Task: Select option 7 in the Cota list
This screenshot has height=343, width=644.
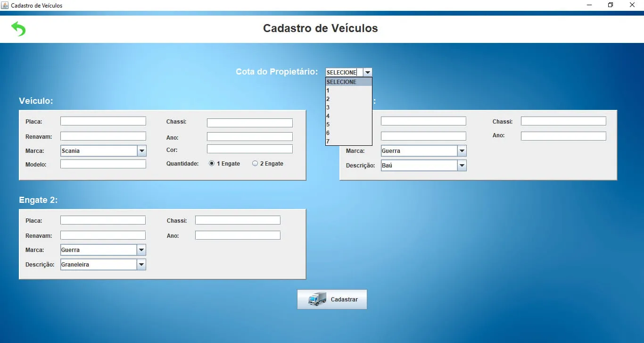Action: click(349, 142)
